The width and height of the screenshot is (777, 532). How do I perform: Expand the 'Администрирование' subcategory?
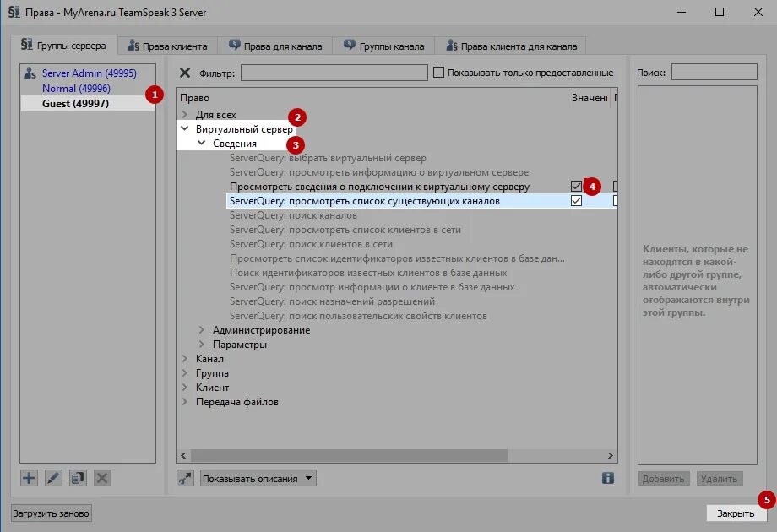pos(202,330)
